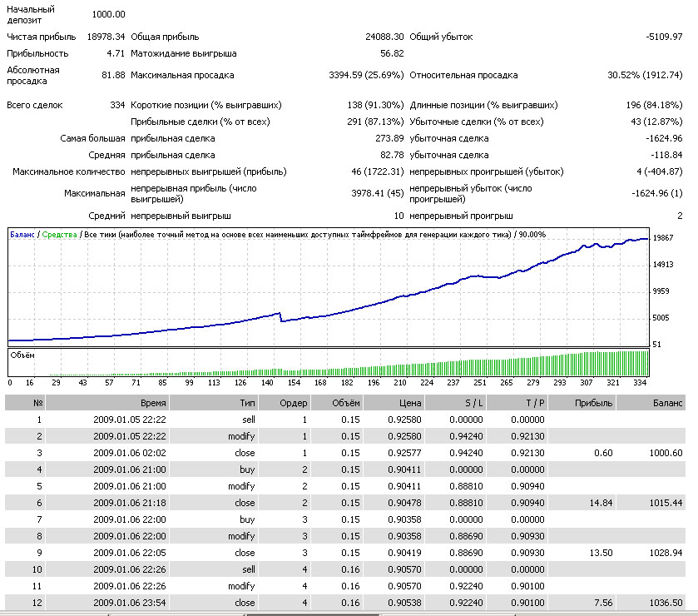Click the gross loss value -5109.97
This screenshot has height=616, width=698.
(x=664, y=37)
